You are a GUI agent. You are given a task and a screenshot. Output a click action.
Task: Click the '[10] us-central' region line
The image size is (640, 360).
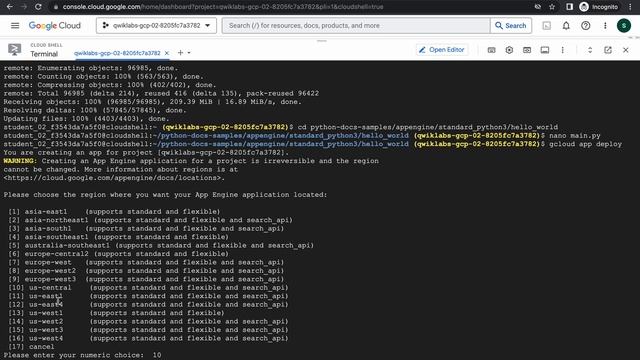pyautogui.click(x=148, y=288)
